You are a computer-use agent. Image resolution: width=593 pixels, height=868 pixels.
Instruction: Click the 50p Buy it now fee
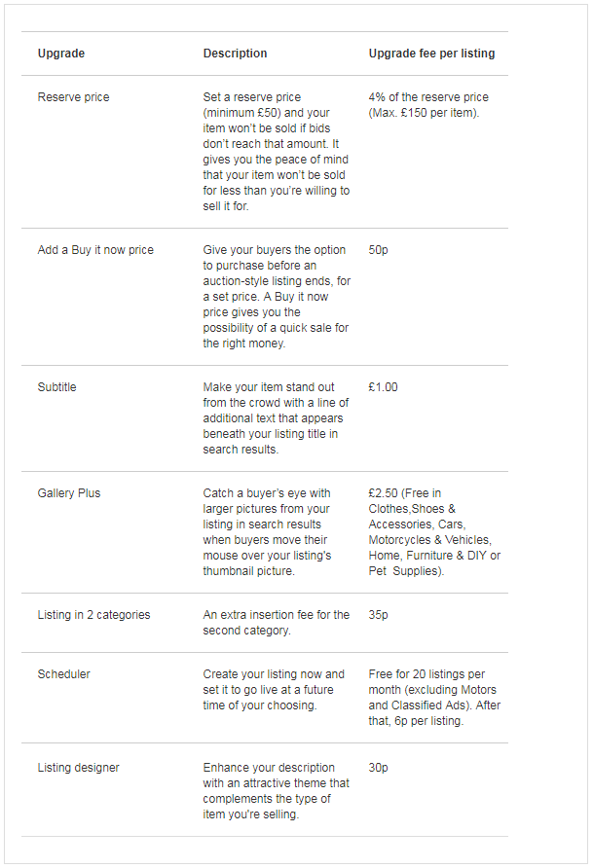point(379,250)
